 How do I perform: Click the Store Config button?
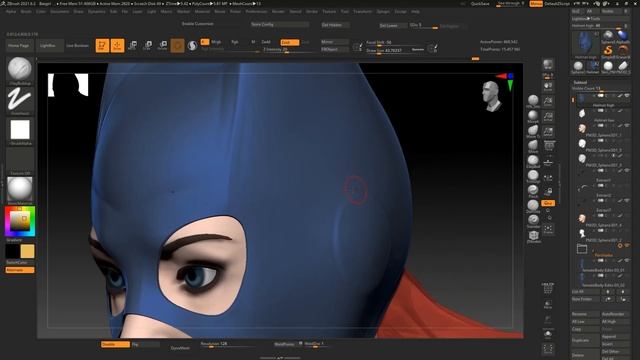(x=279, y=24)
